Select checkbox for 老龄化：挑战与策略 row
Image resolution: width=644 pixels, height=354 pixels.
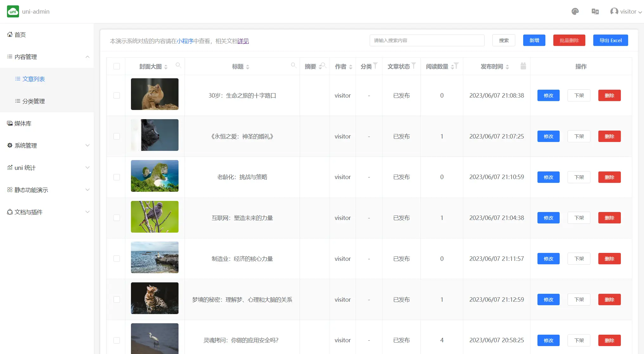pos(117,177)
